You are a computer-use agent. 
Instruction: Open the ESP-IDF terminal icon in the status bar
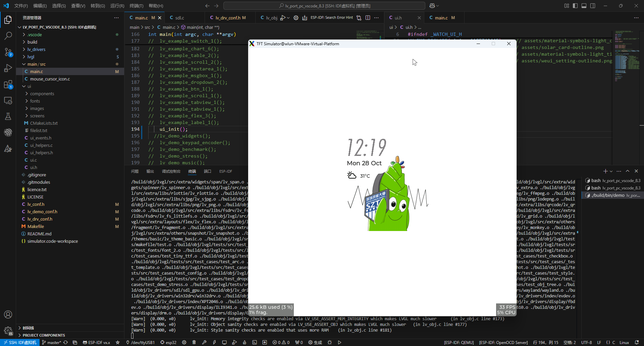coord(255,342)
